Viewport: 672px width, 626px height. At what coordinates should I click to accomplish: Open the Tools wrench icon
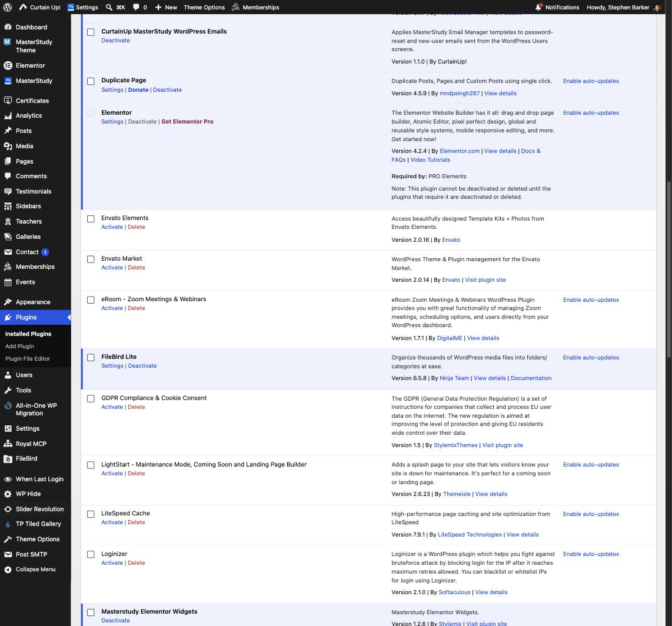[x=8, y=390]
